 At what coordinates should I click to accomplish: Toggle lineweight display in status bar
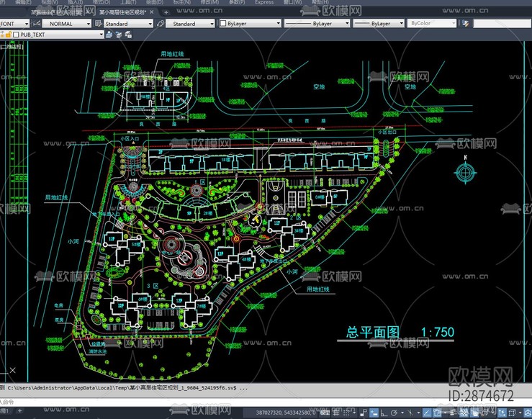click(453, 413)
